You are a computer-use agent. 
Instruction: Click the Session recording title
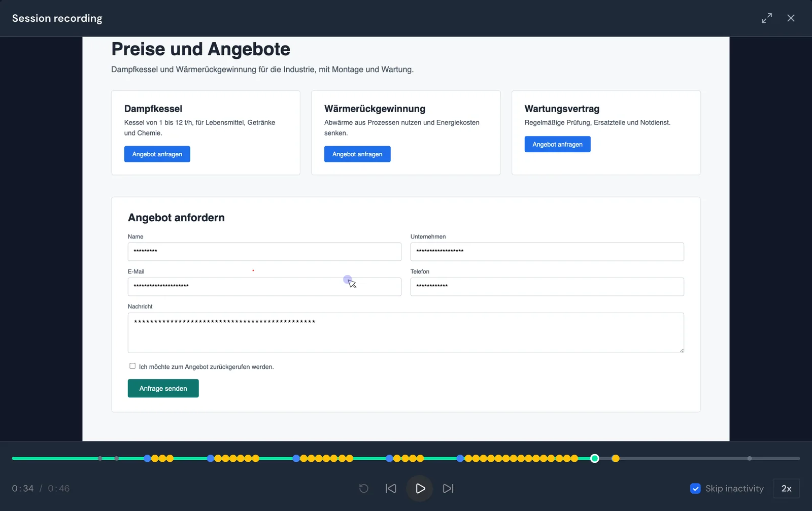tap(57, 18)
